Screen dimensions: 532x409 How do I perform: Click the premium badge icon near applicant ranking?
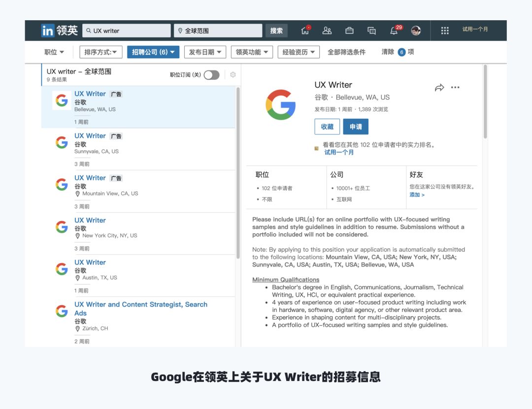pos(317,148)
